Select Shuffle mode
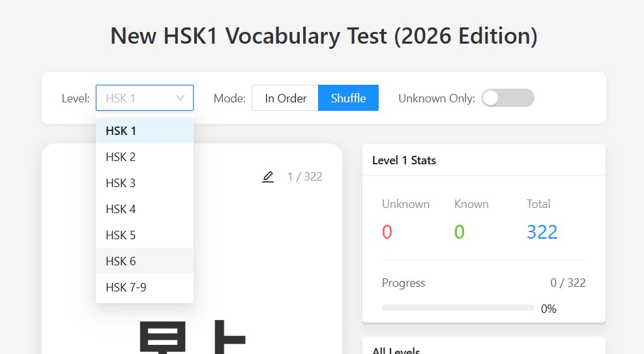This screenshot has height=354, width=644. [x=348, y=98]
